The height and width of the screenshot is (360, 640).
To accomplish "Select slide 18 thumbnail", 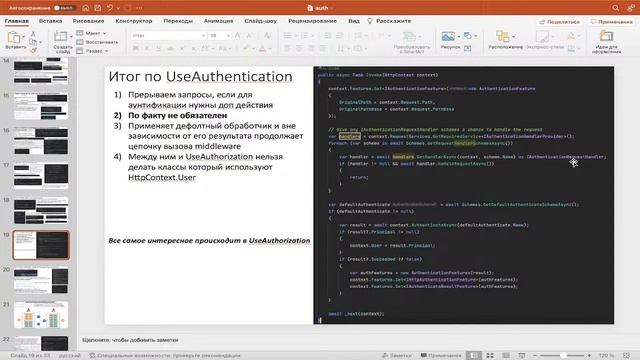I will (x=41, y=210).
